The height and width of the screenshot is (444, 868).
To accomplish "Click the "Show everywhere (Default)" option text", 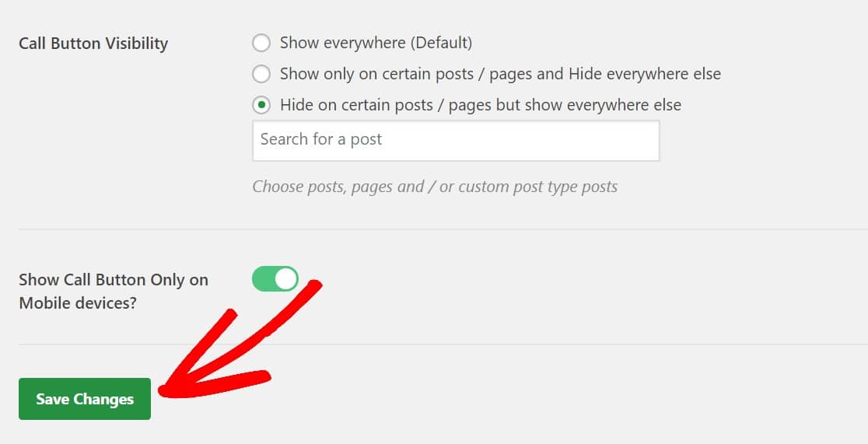I will click(376, 43).
